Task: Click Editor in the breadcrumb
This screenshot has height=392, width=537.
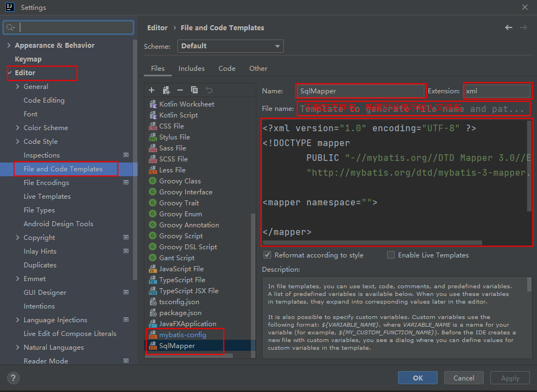Action: (x=157, y=28)
